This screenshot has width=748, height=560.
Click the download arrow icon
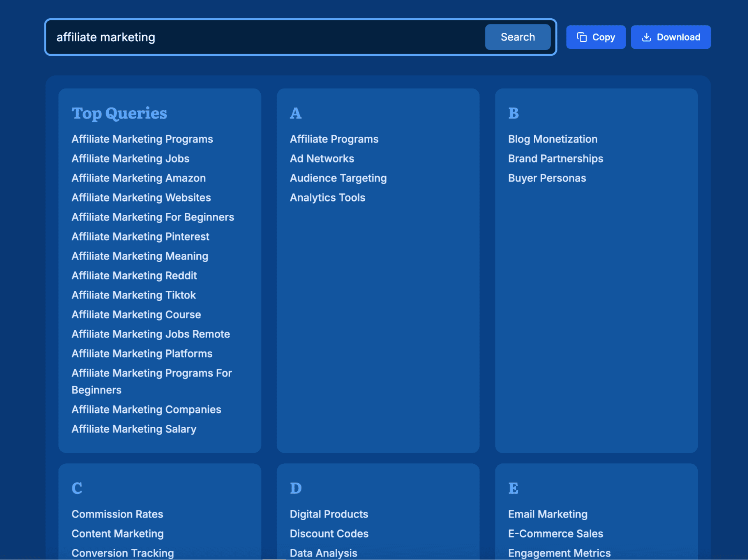tap(646, 37)
